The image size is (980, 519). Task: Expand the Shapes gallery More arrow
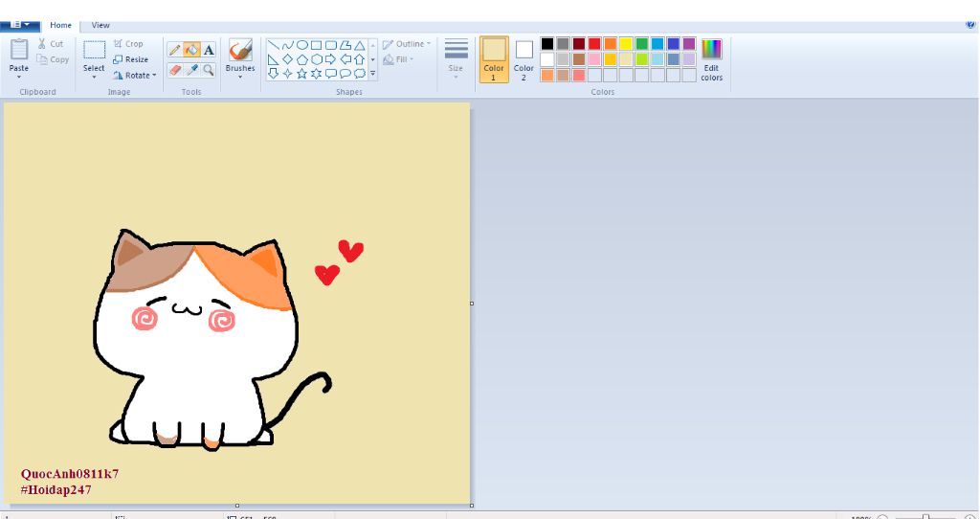pos(373,74)
